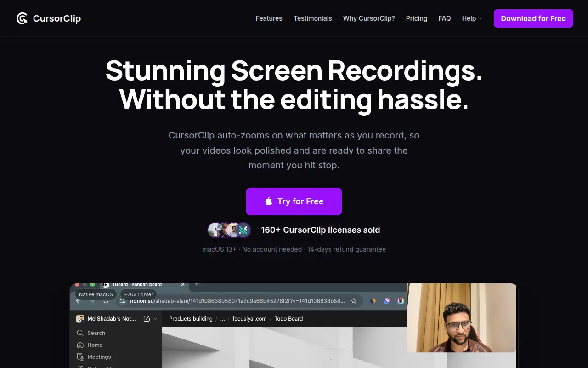
Task: Click the webcam video overlay thumbnail
Action: click(x=461, y=318)
